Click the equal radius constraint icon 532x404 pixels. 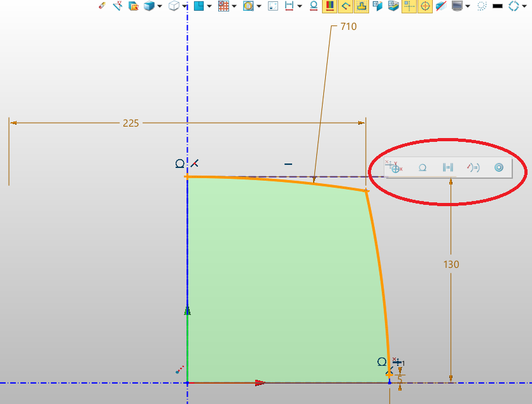pos(473,167)
